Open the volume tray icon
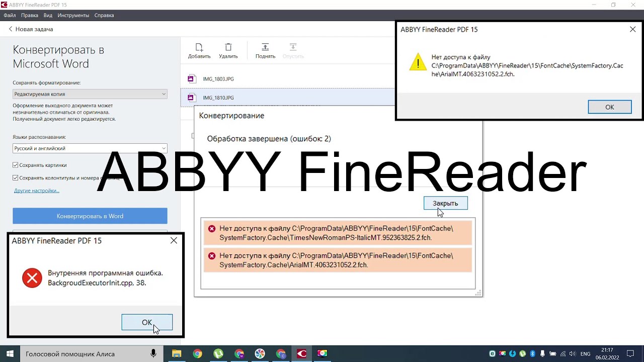644x362 pixels. click(x=573, y=354)
